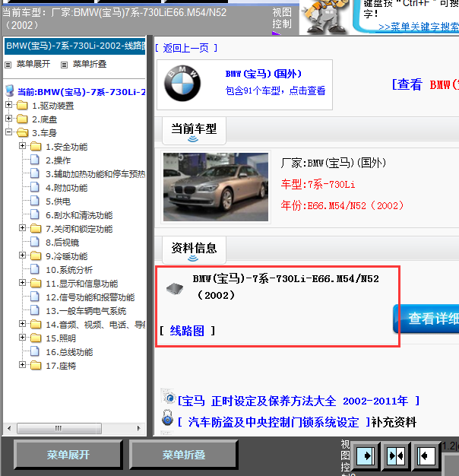This screenshot has height=476, width=459.
Task: Click folder icon of 11.显示和信息功能
Action: point(36,284)
